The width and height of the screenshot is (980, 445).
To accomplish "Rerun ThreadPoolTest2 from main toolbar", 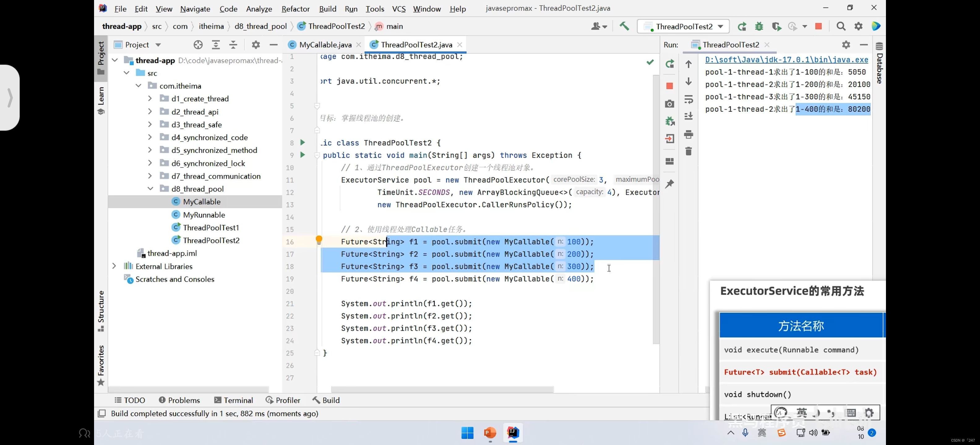I will (x=742, y=26).
